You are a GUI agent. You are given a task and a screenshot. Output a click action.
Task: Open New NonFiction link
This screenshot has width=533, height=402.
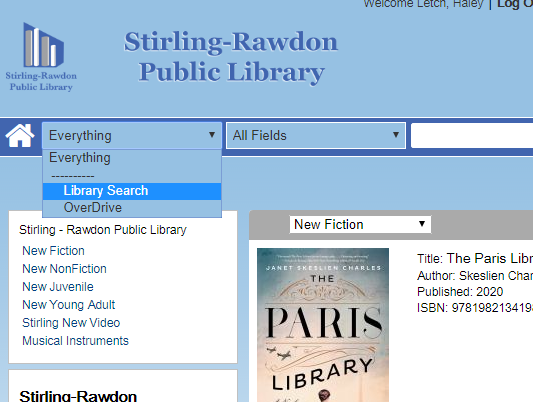[x=64, y=269]
